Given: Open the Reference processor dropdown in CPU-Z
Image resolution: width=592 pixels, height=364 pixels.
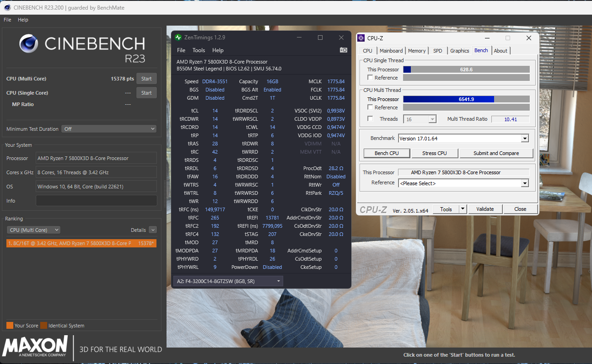Looking at the screenshot, I should pyautogui.click(x=463, y=183).
